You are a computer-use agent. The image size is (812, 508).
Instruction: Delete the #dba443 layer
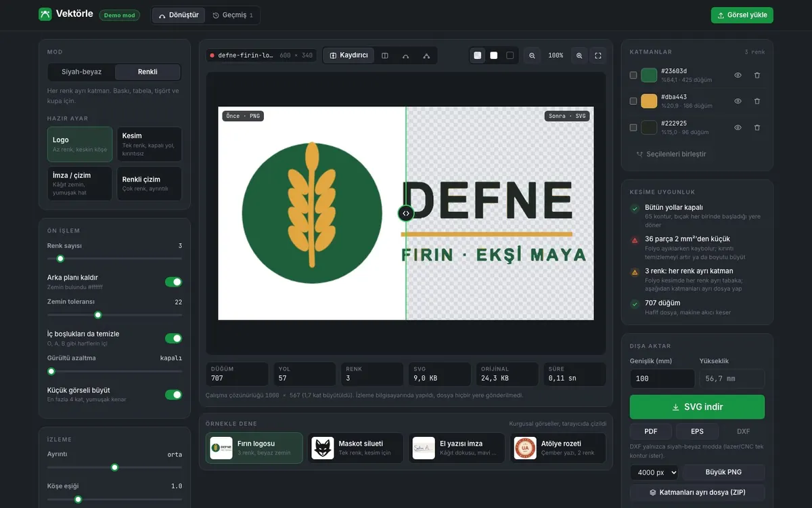click(x=757, y=101)
